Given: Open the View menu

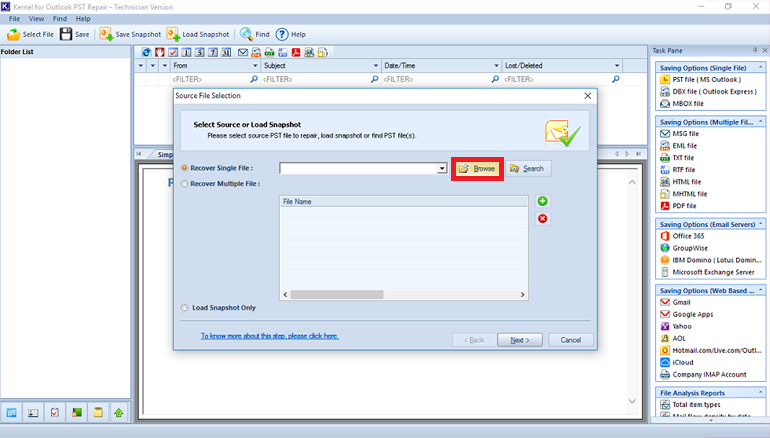Looking at the screenshot, I should point(36,19).
